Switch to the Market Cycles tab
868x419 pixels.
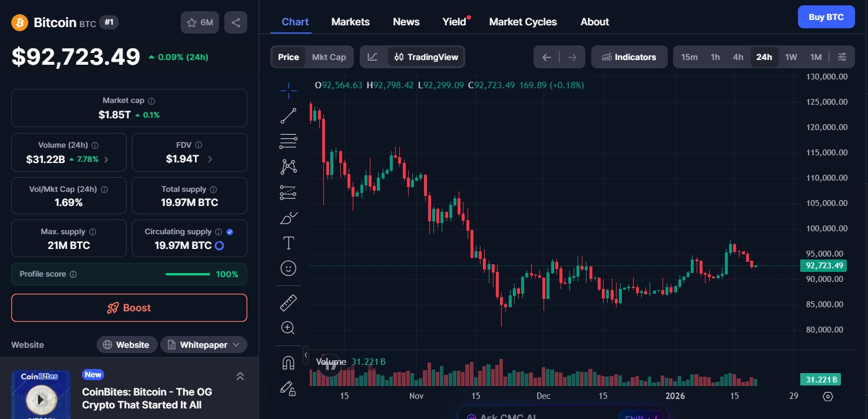[x=523, y=22]
